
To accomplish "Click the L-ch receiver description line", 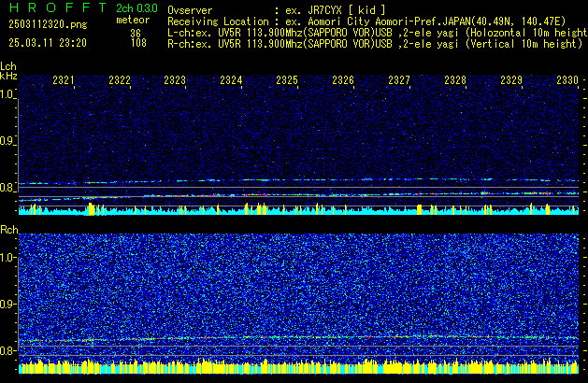I will point(378,33).
